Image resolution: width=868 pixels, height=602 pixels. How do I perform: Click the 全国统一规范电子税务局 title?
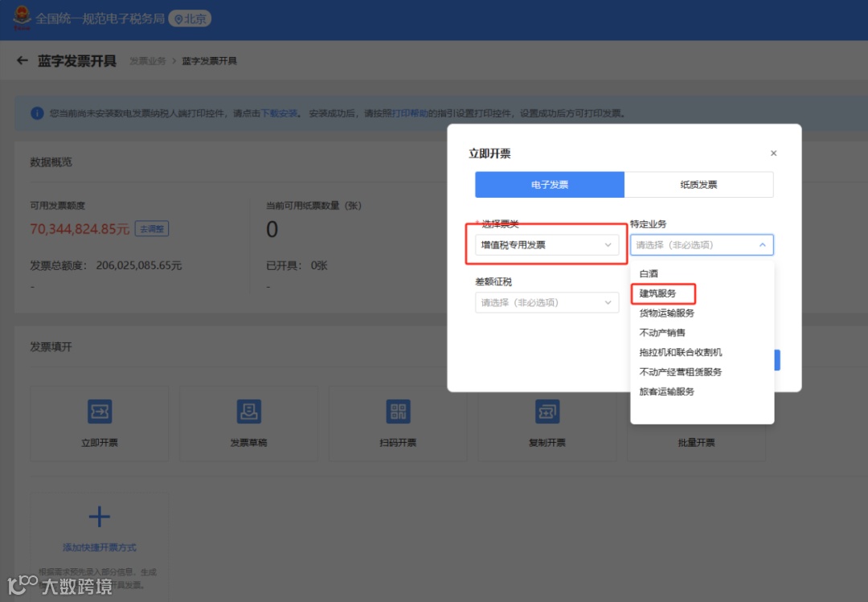[x=100, y=18]
